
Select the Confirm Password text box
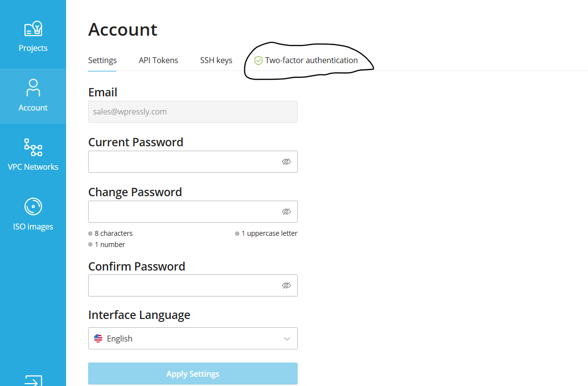coord(186,285)
